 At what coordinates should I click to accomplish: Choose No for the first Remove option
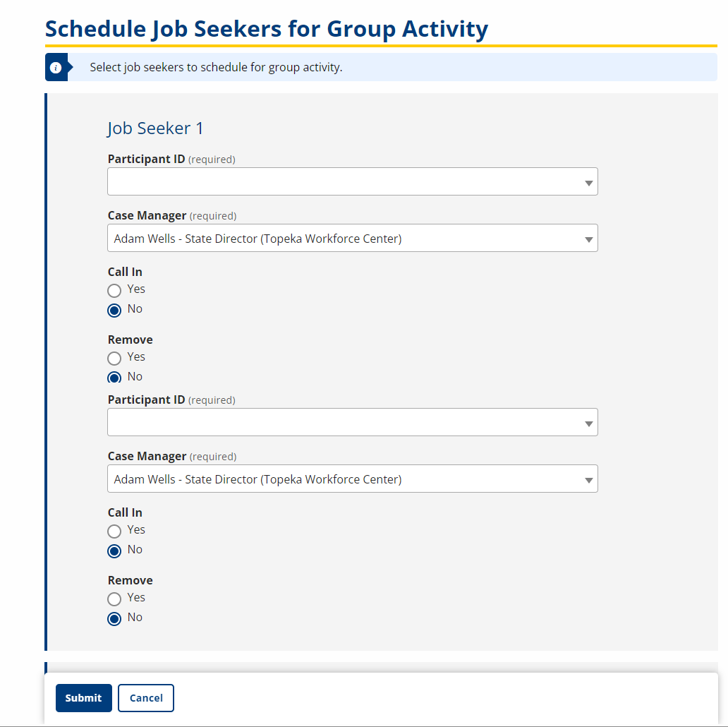(x=114, y=377)
